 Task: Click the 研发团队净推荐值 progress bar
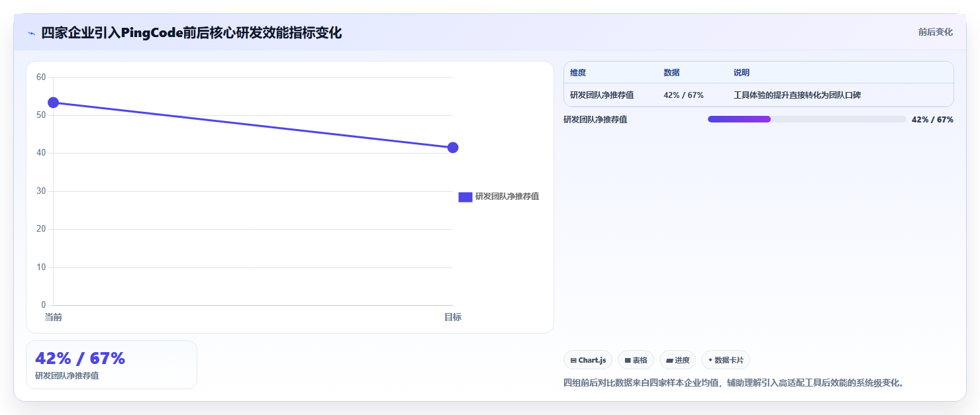pos(807,119)
